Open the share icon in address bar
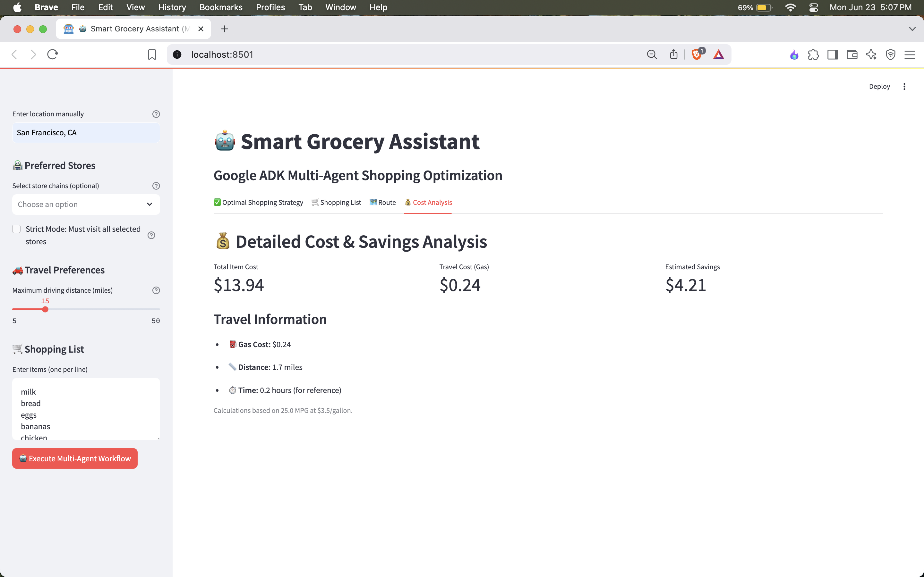The width and height of the screenshot is (924, 577). (x=673, y=54)
